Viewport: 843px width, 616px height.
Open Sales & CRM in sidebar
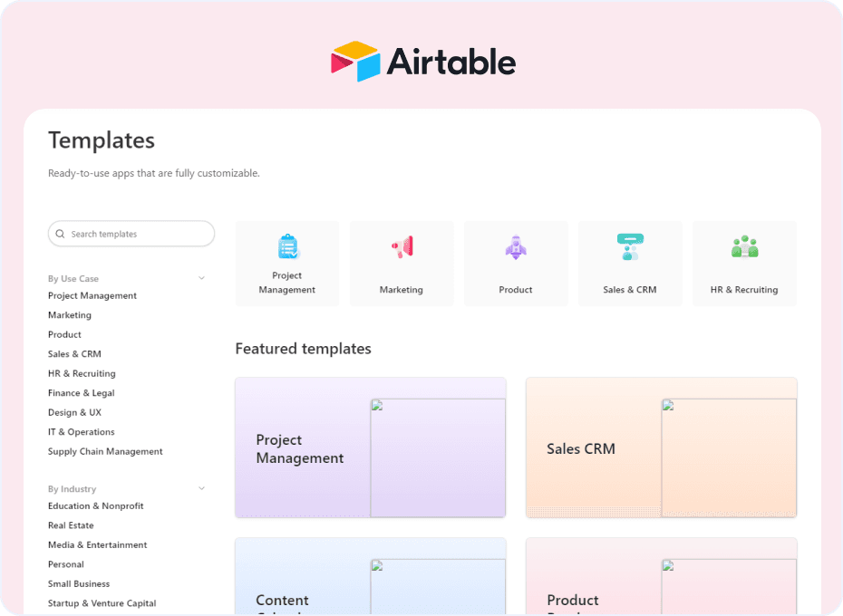tap(74, 353)
